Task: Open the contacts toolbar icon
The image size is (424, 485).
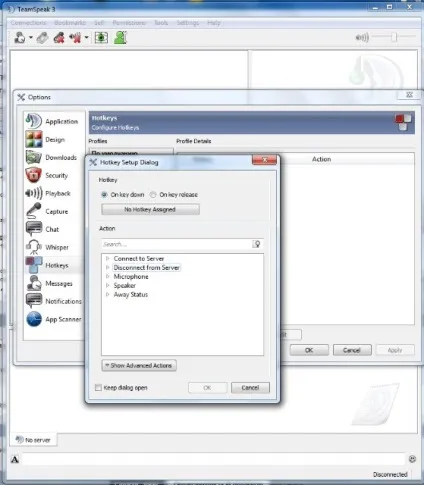Action: click(120, 38)
